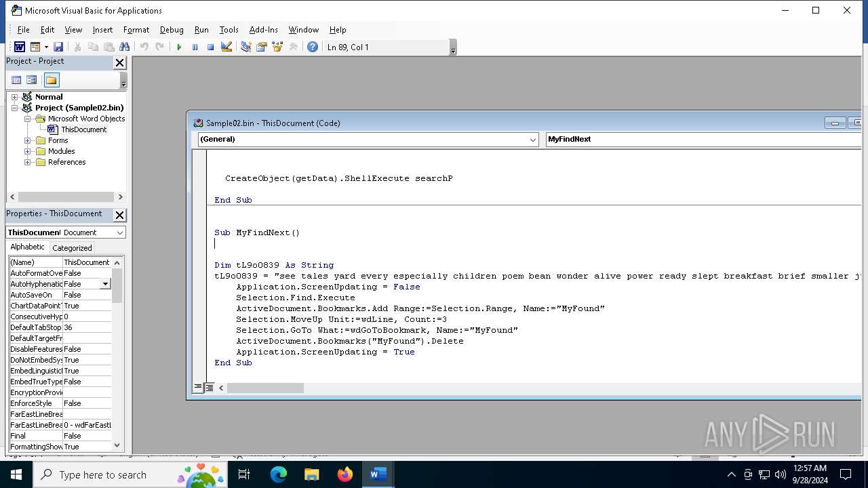
Task: Open the Run menu
Action: [201, 30]
